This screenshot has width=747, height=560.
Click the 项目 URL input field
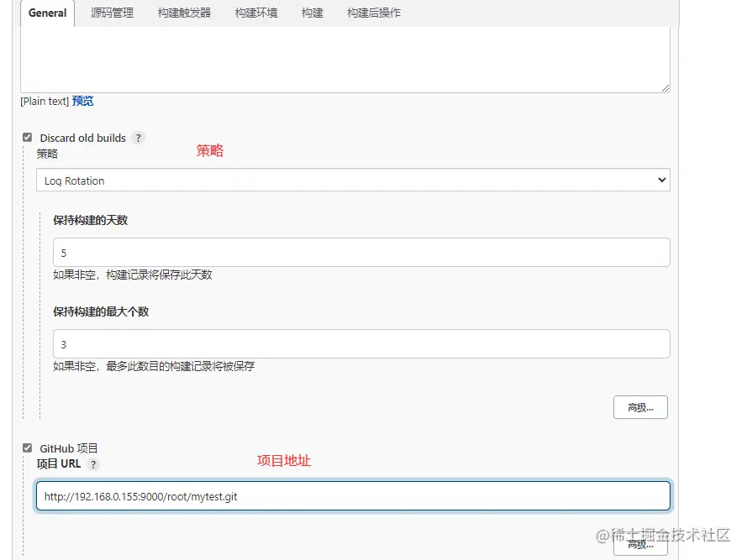pyautogui.click(x=353, y=495)
